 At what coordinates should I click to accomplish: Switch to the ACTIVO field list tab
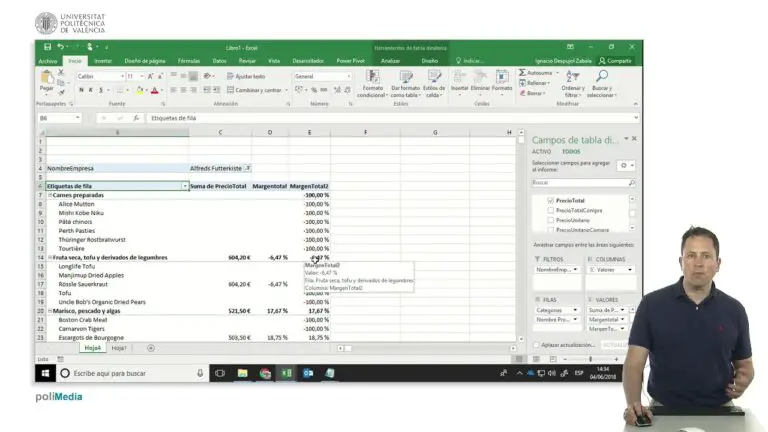pos(542,152)
